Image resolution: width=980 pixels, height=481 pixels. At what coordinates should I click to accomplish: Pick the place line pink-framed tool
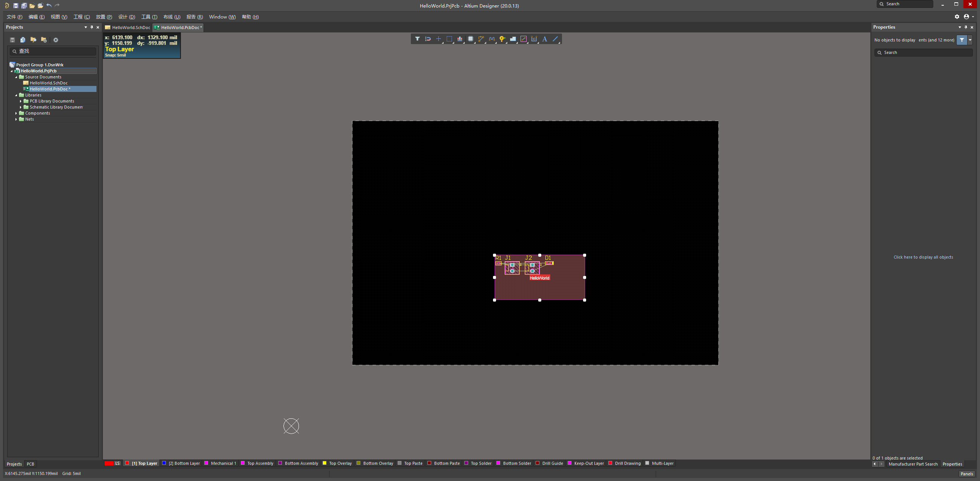pos(524,39)
